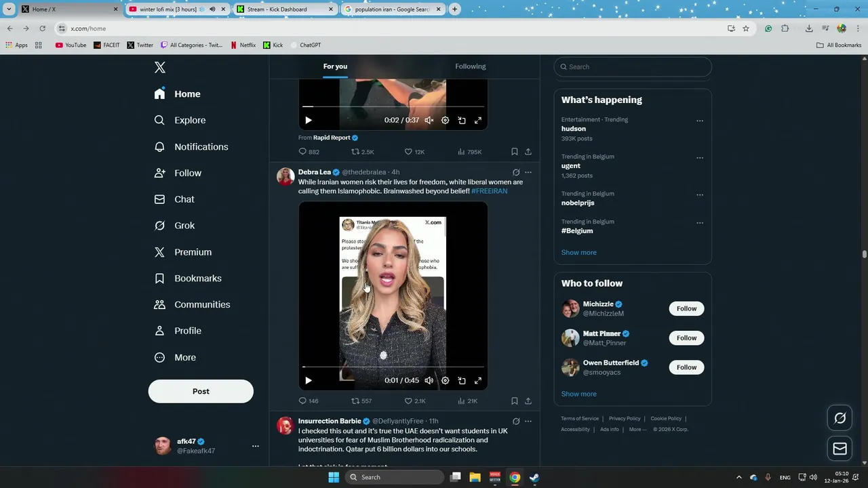Enter fullscreen on Debra Lea's video

(478, 380)
